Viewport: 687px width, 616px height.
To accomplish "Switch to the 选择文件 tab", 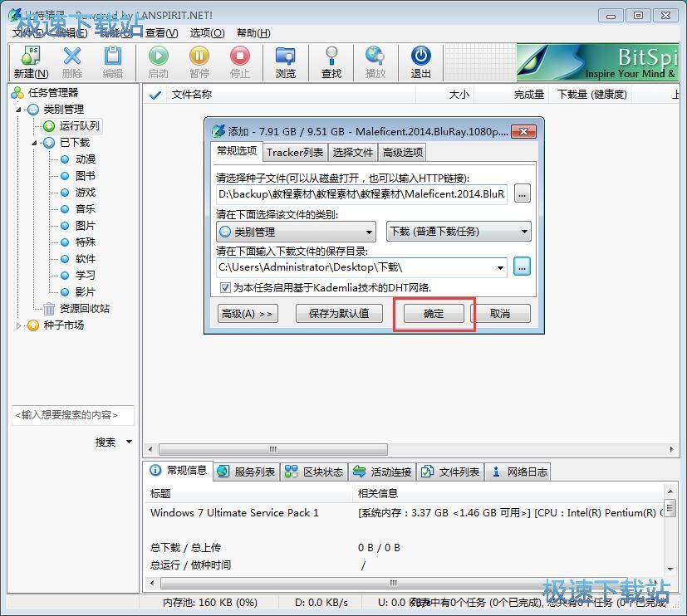I will coord(353,153).
